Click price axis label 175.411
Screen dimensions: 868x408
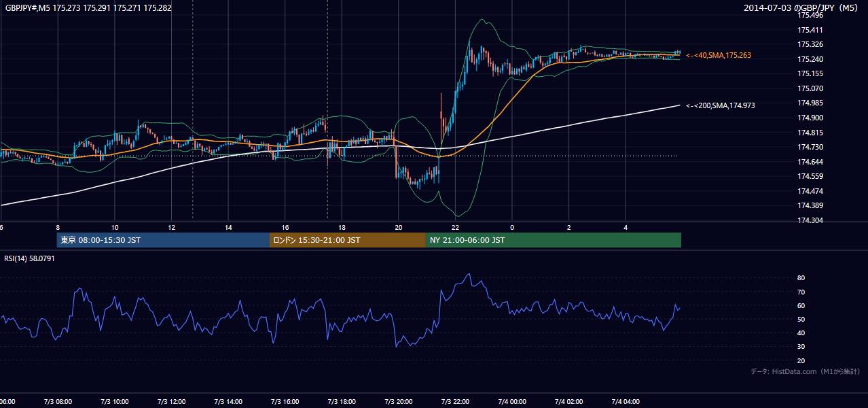pyautogui.click(x=810, y=30)
